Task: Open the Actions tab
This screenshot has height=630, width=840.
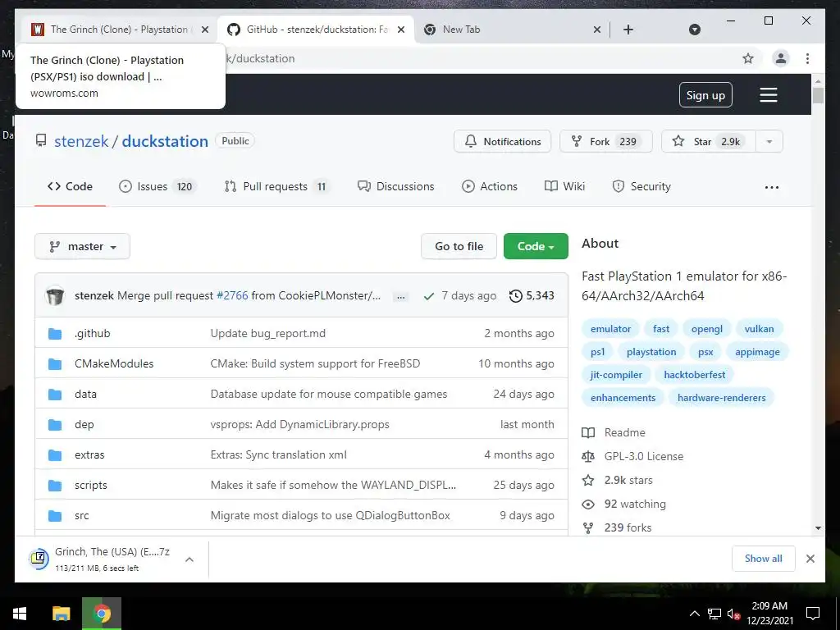Action: click(490, 186)
